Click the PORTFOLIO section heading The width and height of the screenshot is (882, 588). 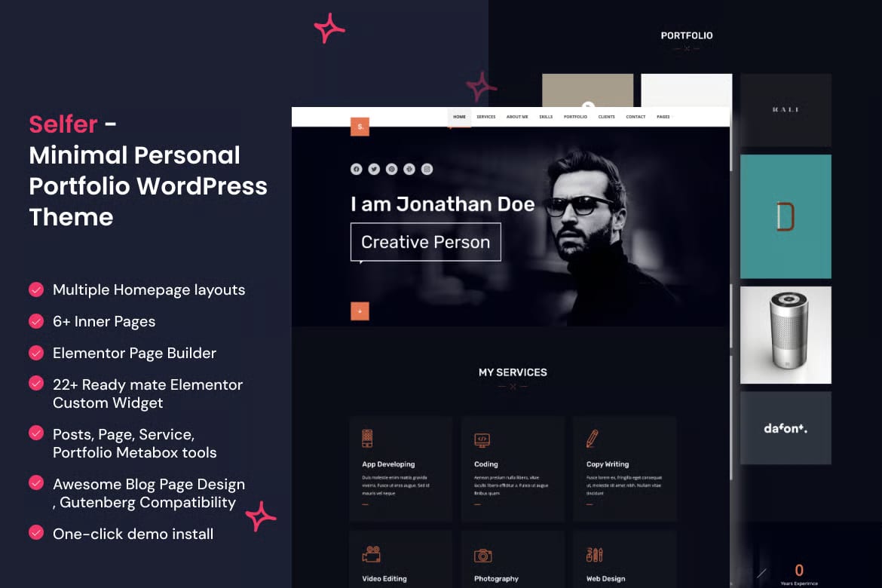(x=686, y=35)
